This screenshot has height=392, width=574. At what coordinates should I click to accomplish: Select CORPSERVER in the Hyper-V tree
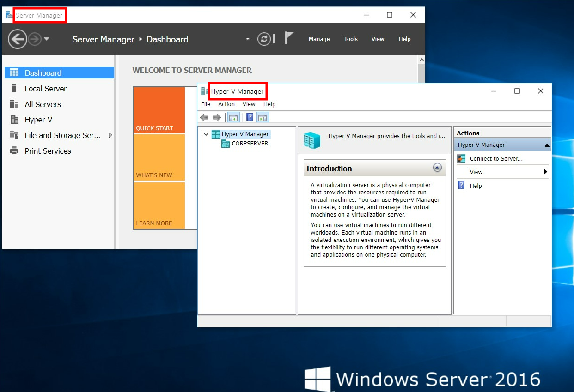pos(250,144)
